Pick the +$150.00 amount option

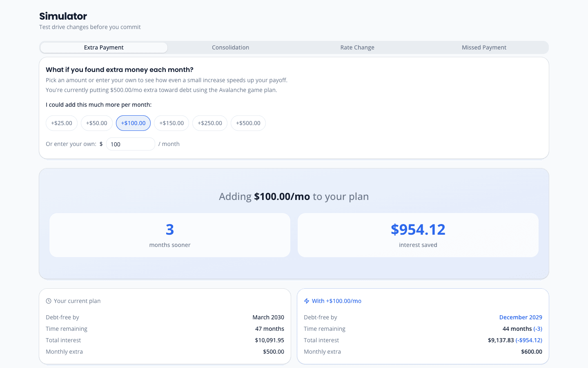point(171,123)
